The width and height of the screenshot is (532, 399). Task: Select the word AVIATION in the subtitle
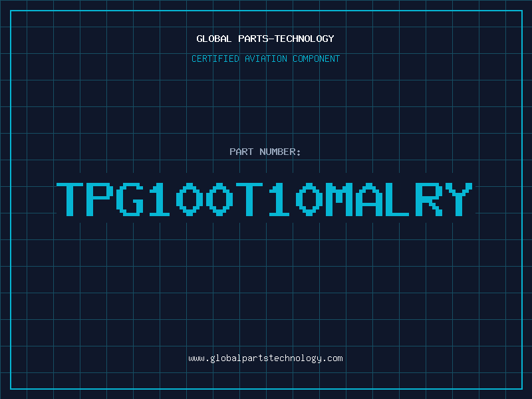[x=265, y=59]
